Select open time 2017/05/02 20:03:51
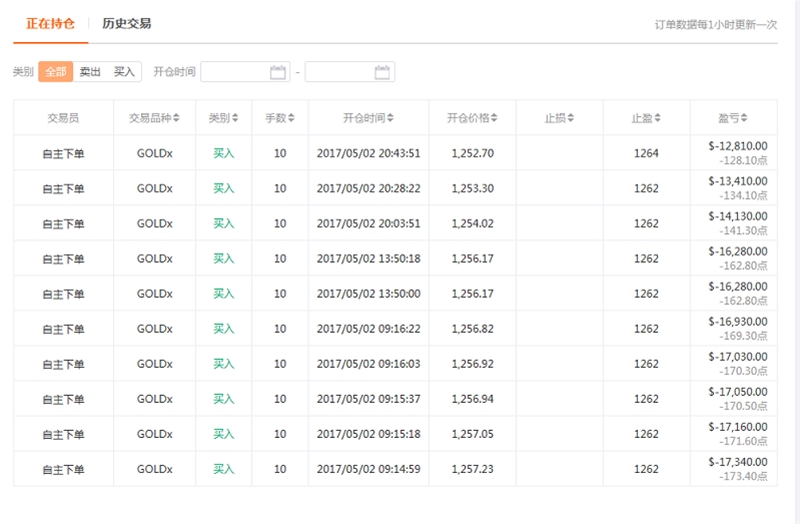Viewport: 800px width, 524px height. [x=368, y=223]
